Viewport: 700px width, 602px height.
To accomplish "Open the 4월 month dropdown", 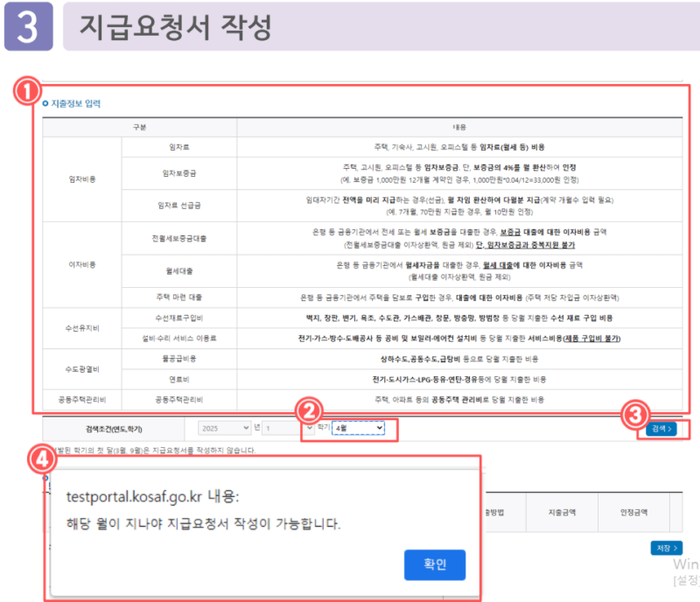I will [x=358, y=428].
